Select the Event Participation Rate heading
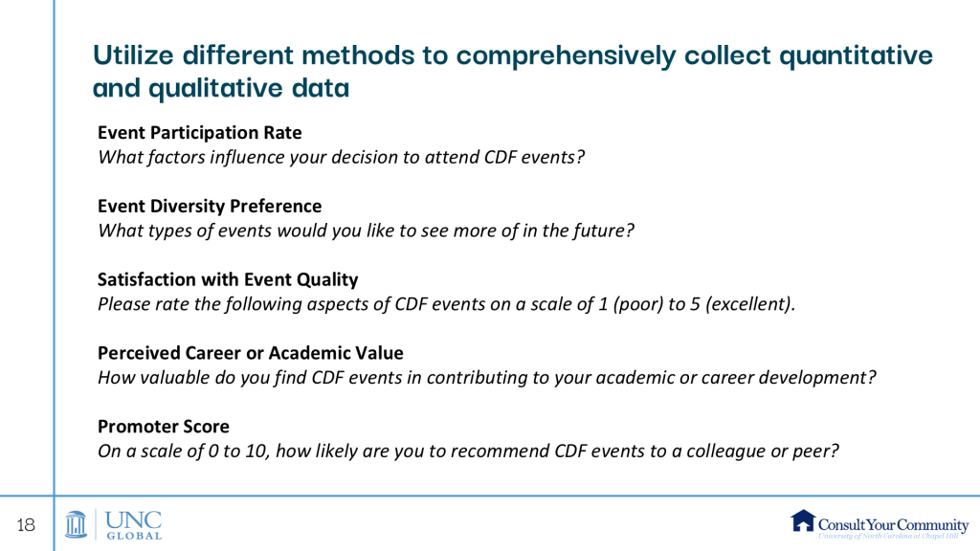 [199, 132]
